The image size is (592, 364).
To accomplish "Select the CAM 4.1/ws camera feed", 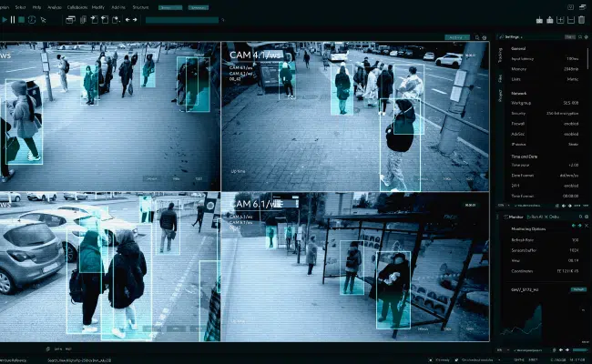I will [x=355, y=116].
